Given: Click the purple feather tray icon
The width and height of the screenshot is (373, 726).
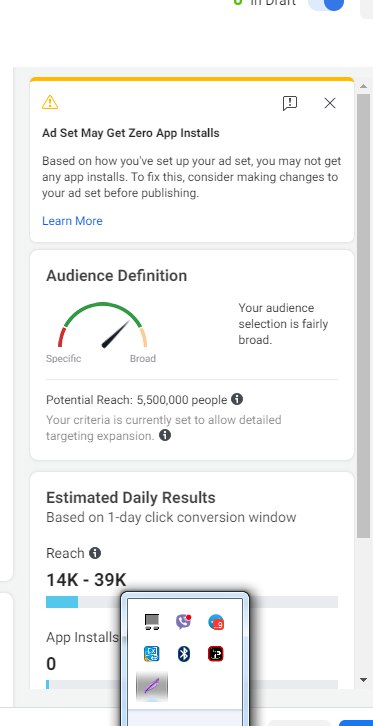Looking at the screenshot, I should pyautogui.click(x=152, y=686).
